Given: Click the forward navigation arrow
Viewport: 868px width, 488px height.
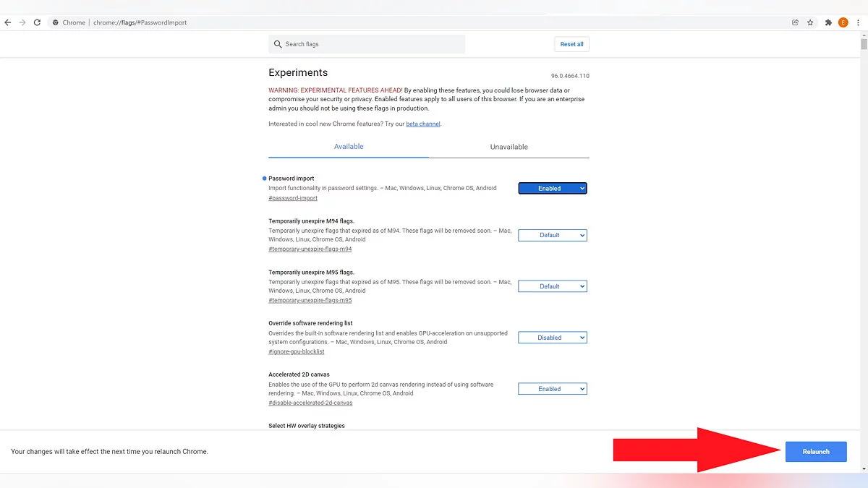Looking at the screenshot, I should pos(22,22).
